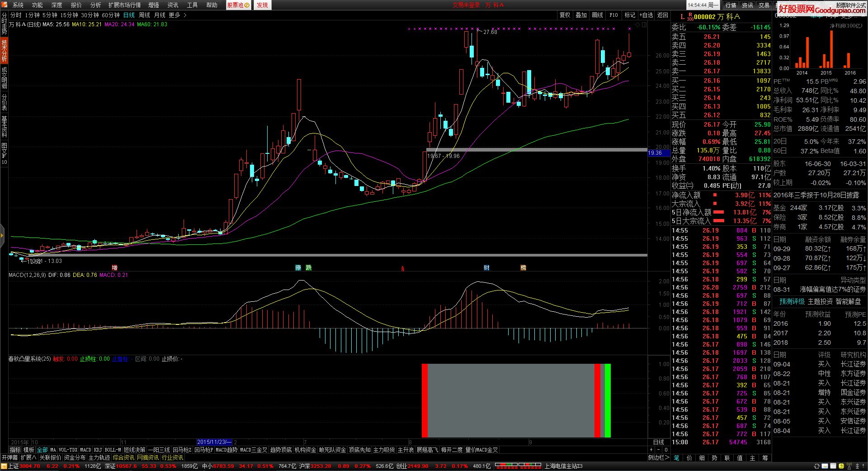Click the 19.36 price marker on the axis
The image size is (868, 471).
[659, 153]
